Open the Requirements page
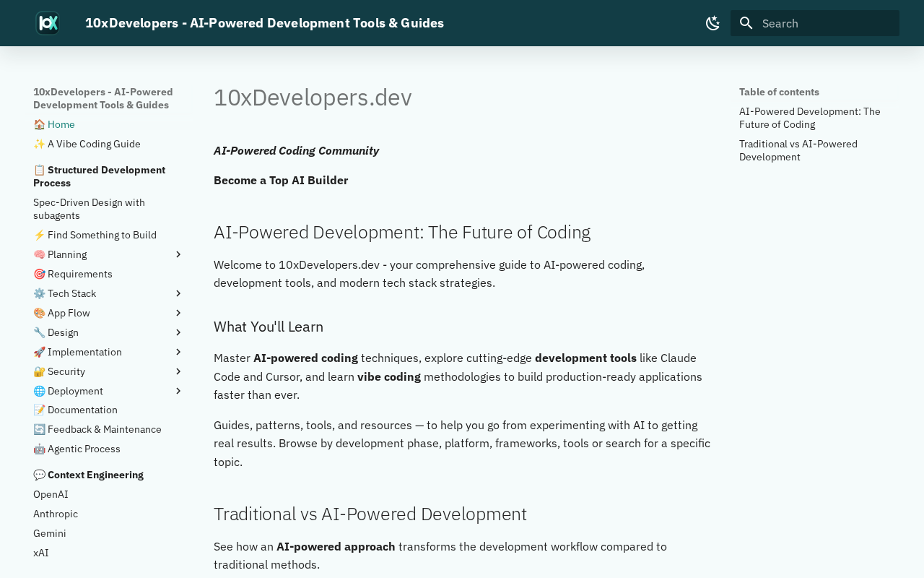Screen dimensions: 924x578 [79, 274]
